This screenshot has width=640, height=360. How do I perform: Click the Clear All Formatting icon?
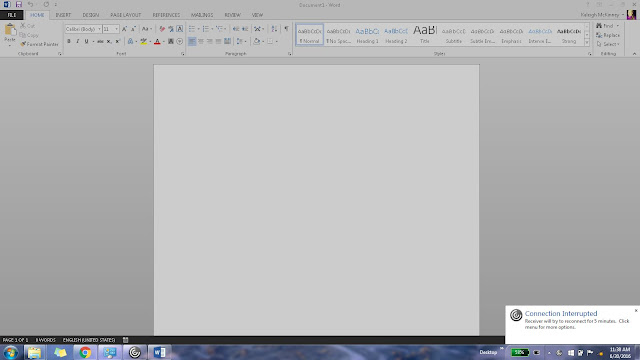[x=162, y=29]
